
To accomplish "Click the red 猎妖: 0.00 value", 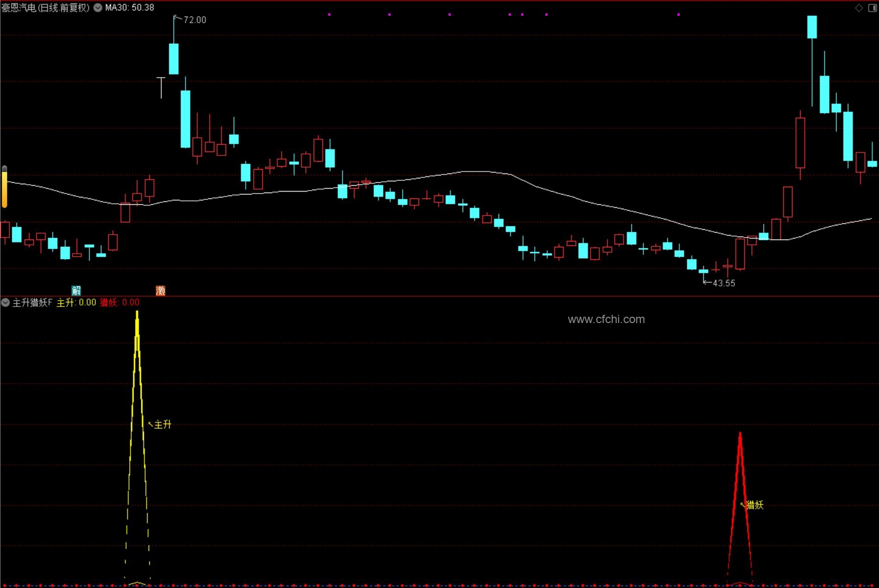I will point(120,303).
